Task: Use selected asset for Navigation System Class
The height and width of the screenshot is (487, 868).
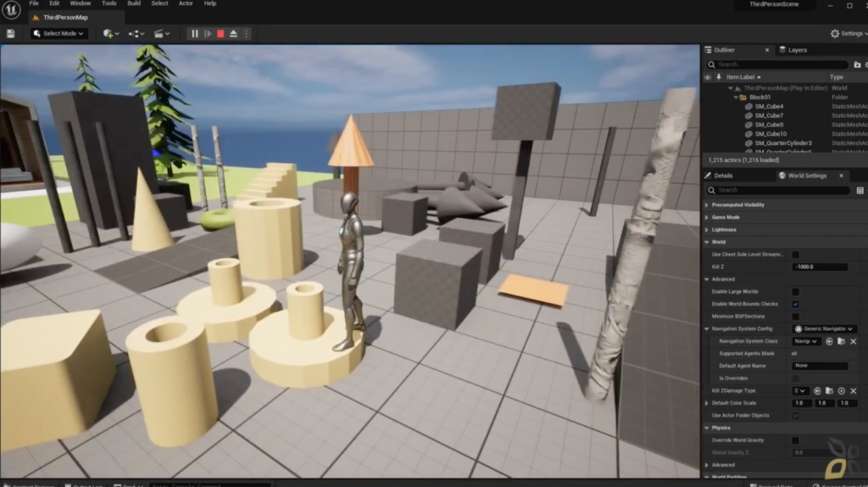Action: click(829, 341)
